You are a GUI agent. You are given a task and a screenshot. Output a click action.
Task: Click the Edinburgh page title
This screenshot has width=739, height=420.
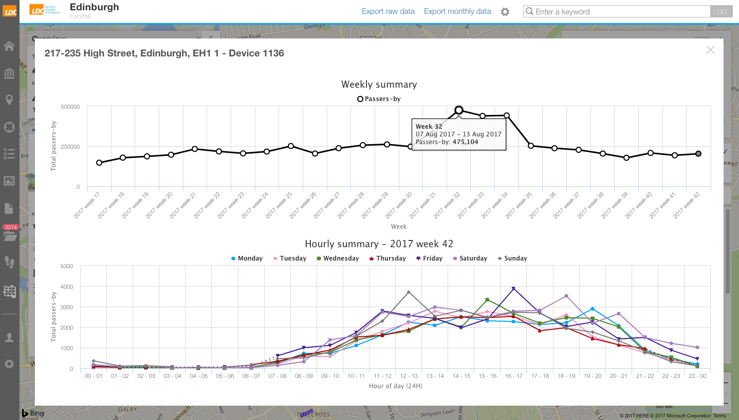tap(94, 7)
